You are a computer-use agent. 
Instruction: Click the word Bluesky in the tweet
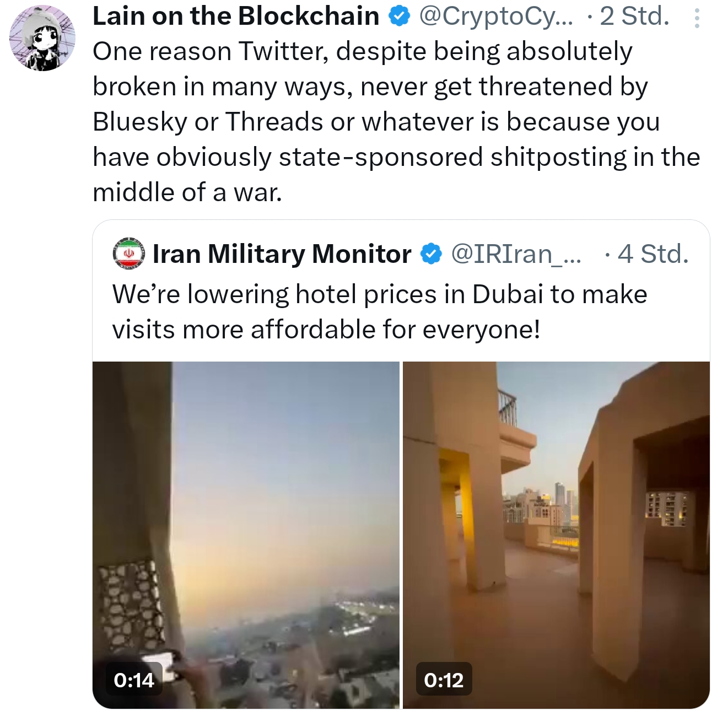click(x=140, y=122)
